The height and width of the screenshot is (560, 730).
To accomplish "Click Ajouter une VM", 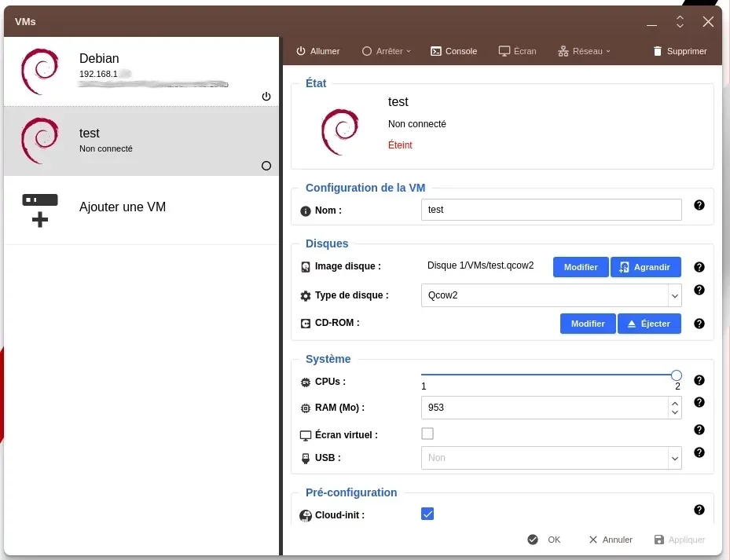I will [x=141, y=210].
